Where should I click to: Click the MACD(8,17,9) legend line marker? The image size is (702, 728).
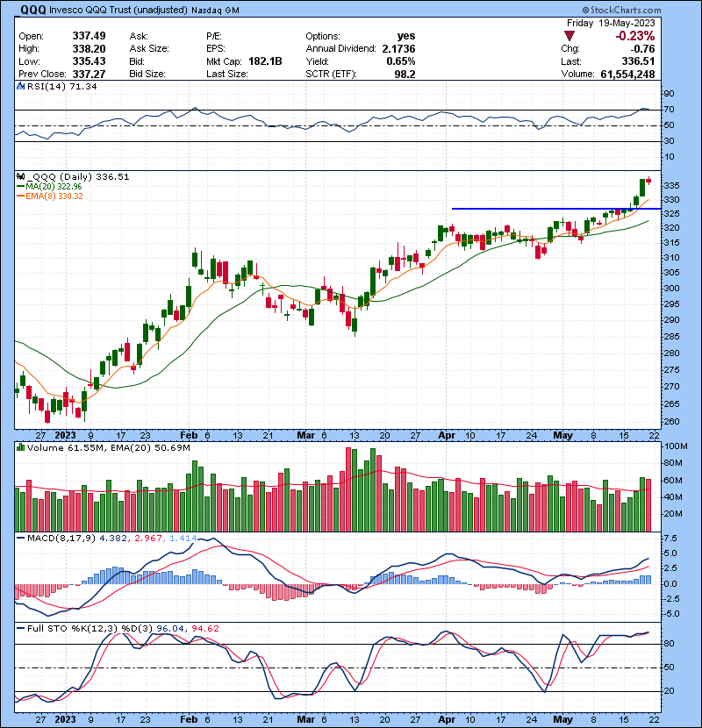point(20,539)
